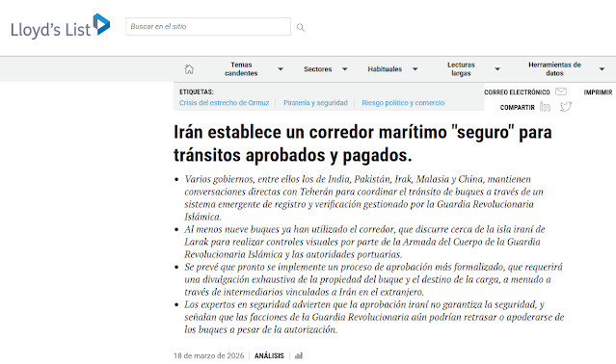Click the ETIQUETAS: label

[x=197, y=91]
